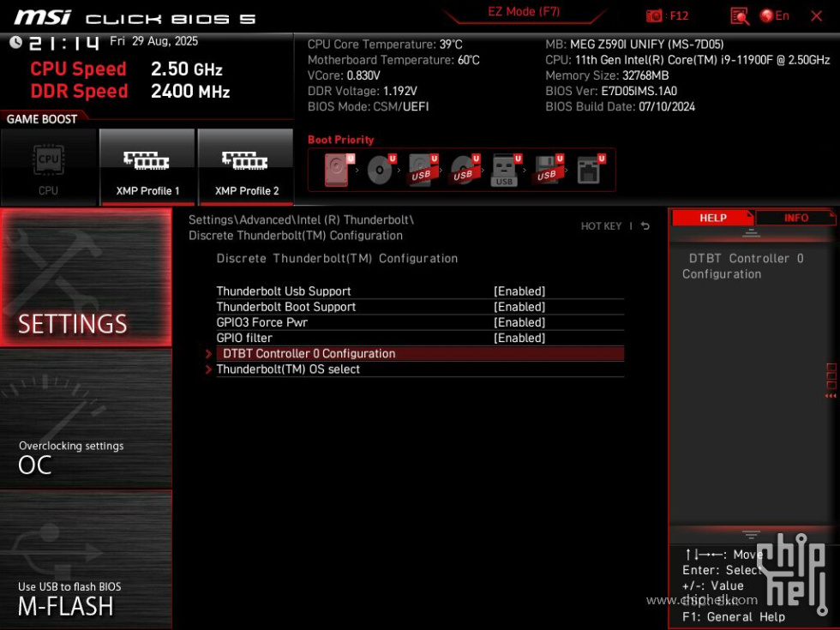Toggle XMP Profile 2

pyautogui.click(x=246, y=167)
